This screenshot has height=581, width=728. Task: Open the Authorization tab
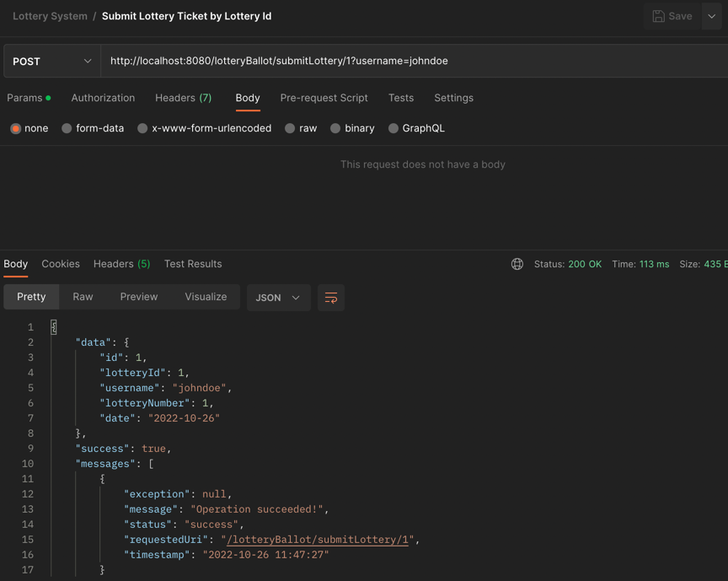(x=103, y=98)
